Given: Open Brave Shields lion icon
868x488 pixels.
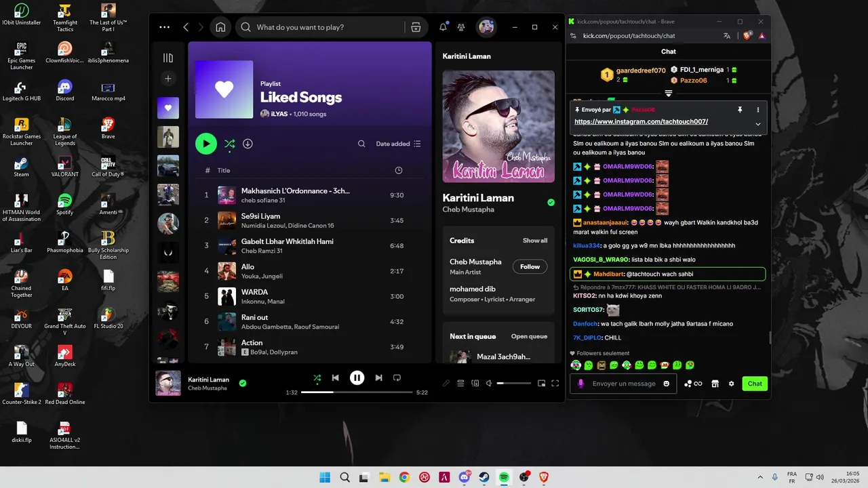Looking at the screenshot, I should point(747,36).
